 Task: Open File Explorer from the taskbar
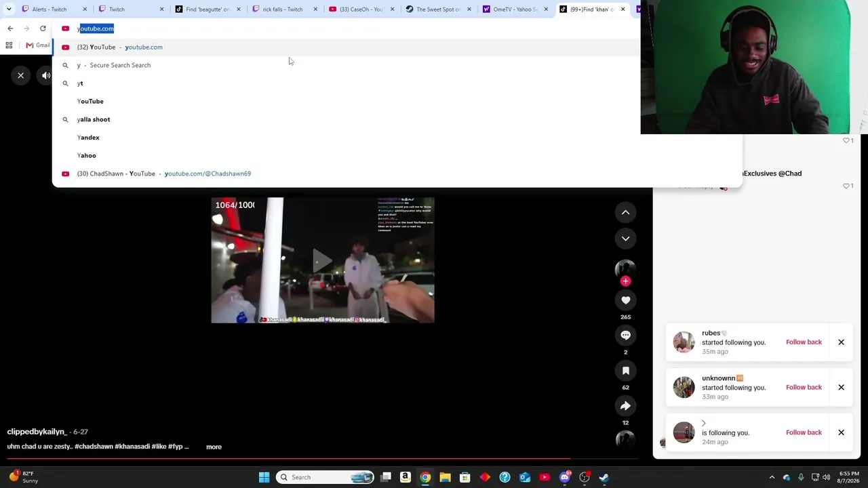[x=445, y=477]
